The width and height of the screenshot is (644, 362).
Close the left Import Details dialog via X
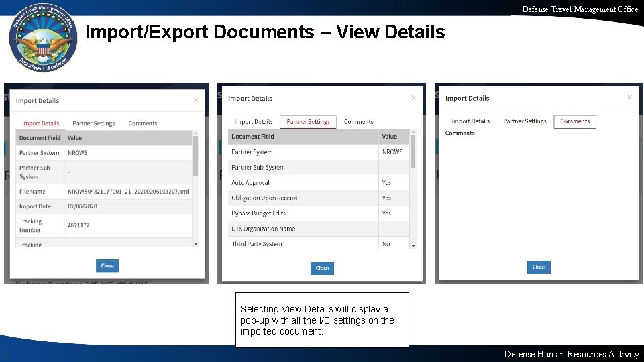click(196, 100)
